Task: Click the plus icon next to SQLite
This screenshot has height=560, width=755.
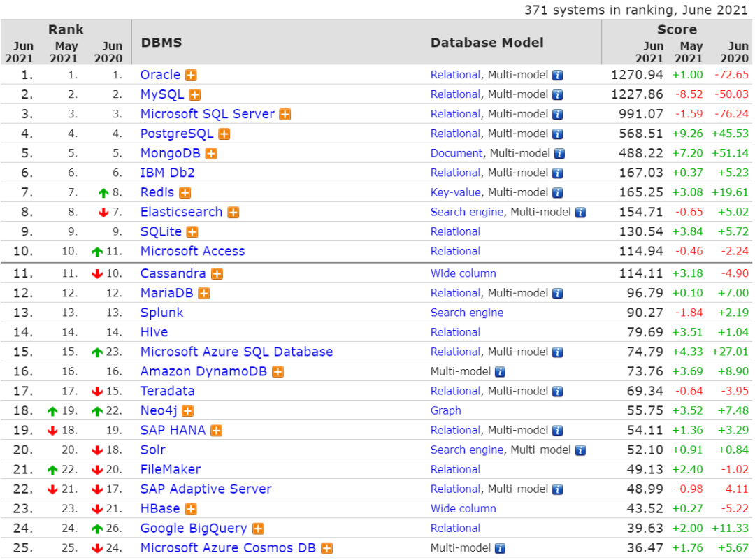Action: click(193, 232)
